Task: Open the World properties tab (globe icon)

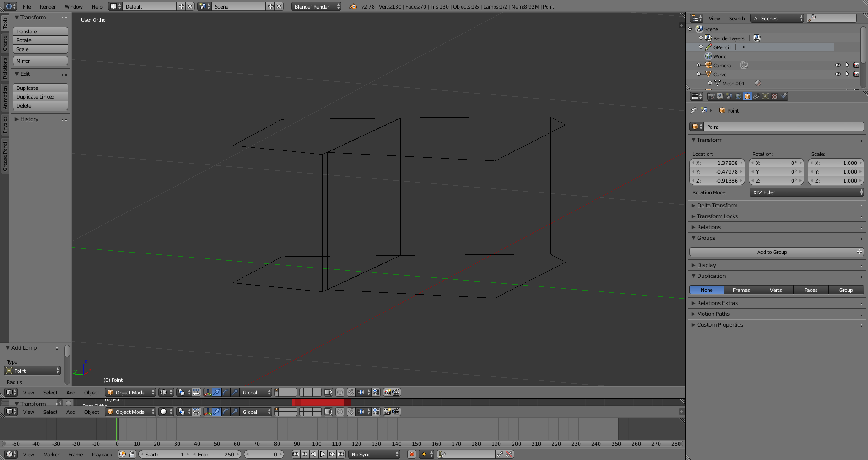Action: pos(738,96)
